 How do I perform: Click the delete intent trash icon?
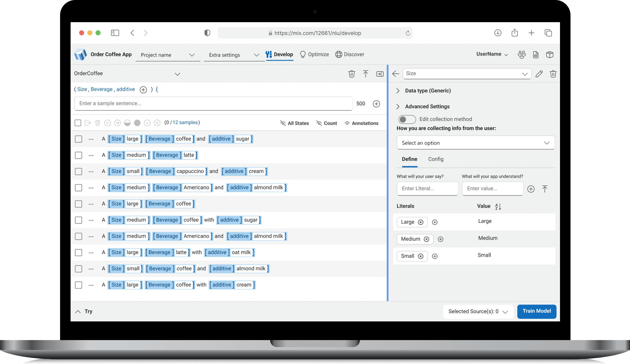point(351,74)
